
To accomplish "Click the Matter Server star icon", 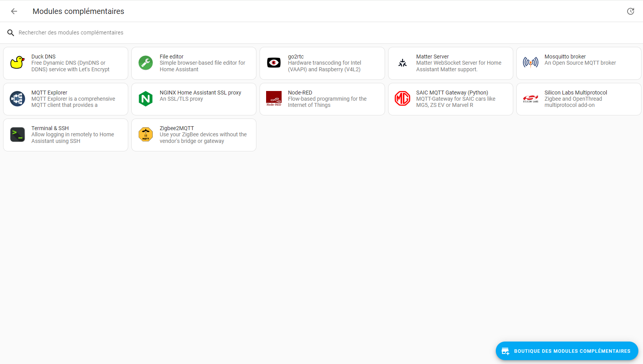I will [402, 63].
